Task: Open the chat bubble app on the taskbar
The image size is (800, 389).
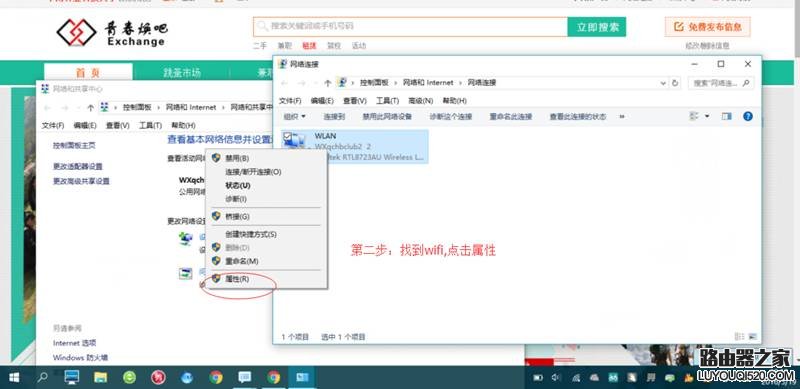Action: 245,377
